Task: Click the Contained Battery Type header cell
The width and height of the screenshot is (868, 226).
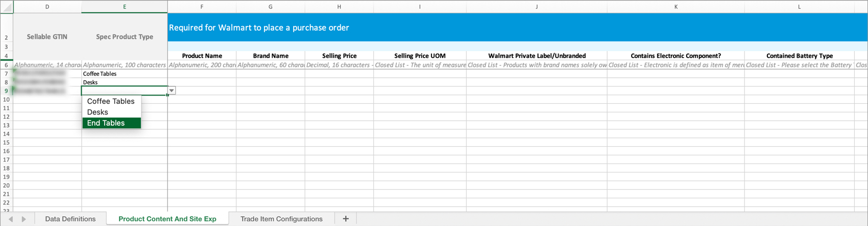Action: tap(799, 56)
